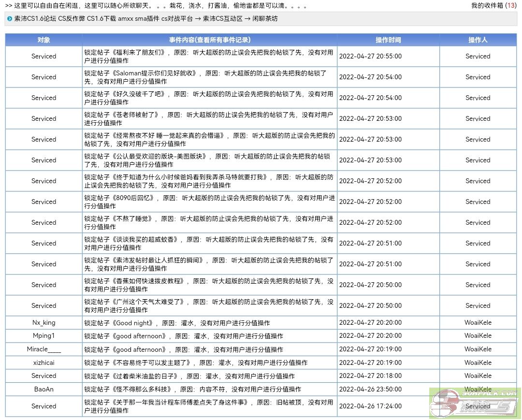
Task: Select the 《8090后回忆》 lock event entry
Action: click(209, 202)
